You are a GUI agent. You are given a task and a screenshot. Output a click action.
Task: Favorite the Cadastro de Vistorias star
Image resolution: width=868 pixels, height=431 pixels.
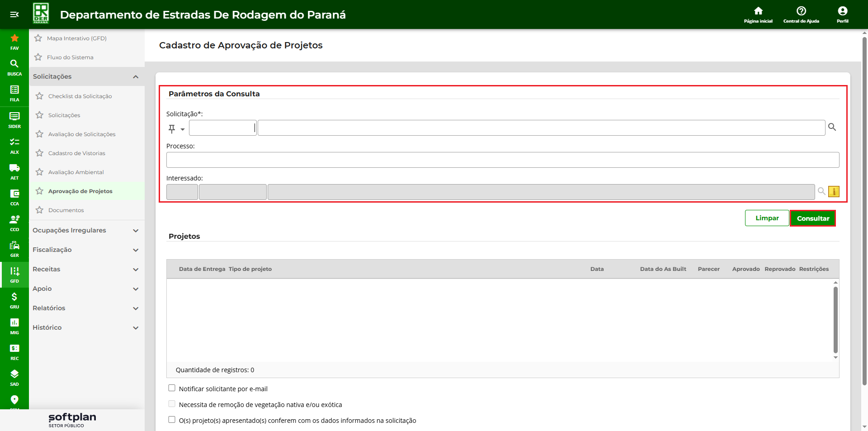tap(40, 153)
